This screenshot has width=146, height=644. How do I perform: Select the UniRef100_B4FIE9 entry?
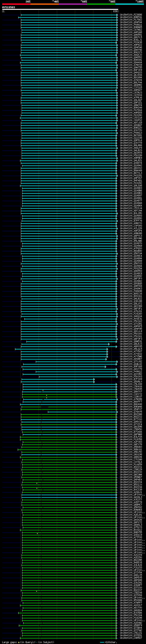pyautogui.click(x=131, y=70)
